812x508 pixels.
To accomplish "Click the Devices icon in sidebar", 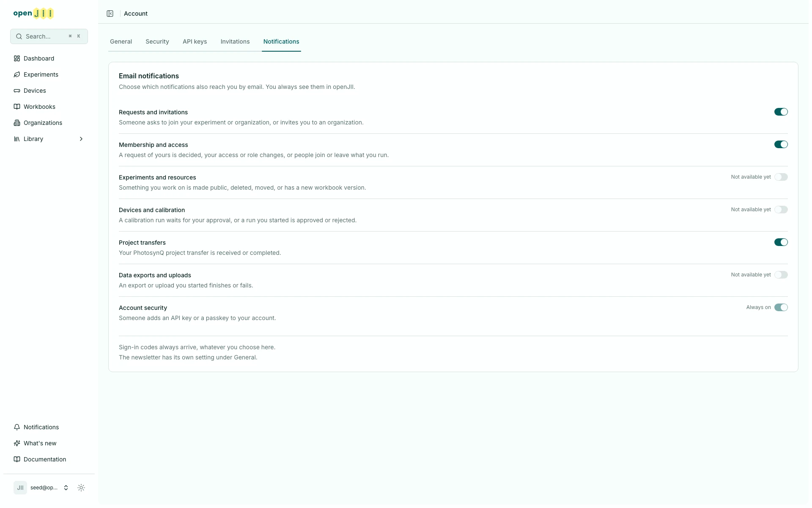I will coord(17,91).
